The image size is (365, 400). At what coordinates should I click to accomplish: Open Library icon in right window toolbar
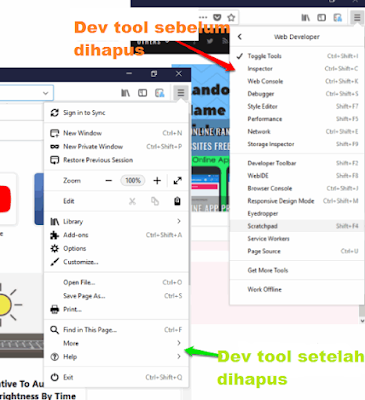305,17
